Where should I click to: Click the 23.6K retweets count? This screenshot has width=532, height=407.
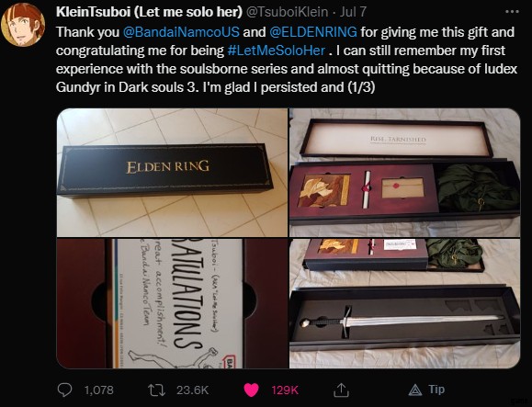[192, 390]
